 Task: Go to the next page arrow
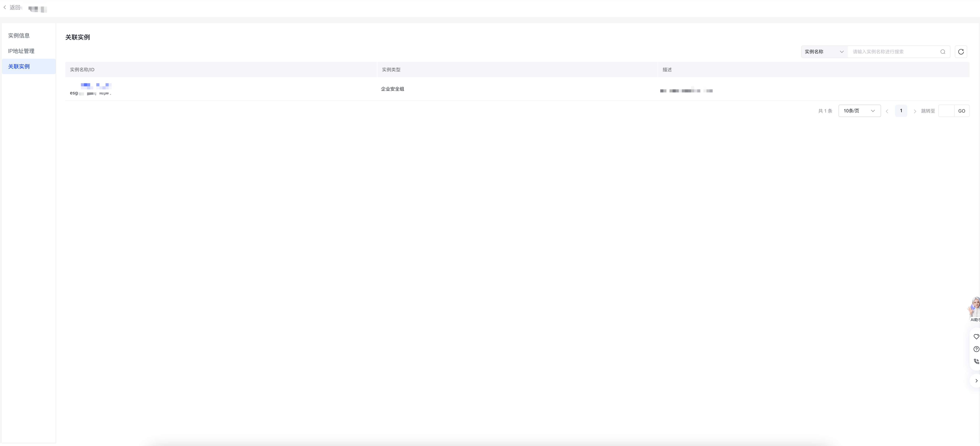click(x=914, y=111)
